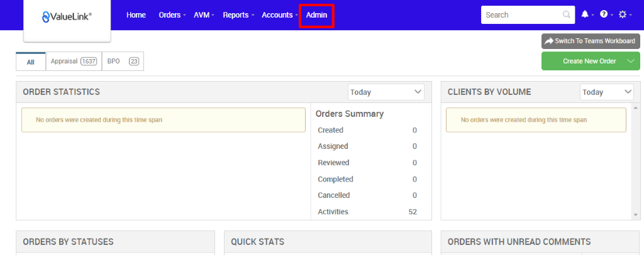Click the ValueLink logo
Screen dimensions: 644x255
(x=67, y=17)
